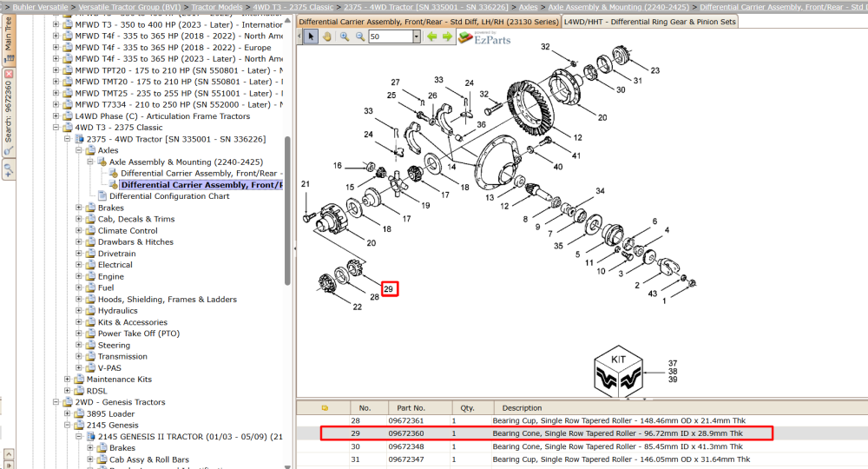Expand the Maintenance Kits node
Screen dimensions: 868x469
click(68, 380)
